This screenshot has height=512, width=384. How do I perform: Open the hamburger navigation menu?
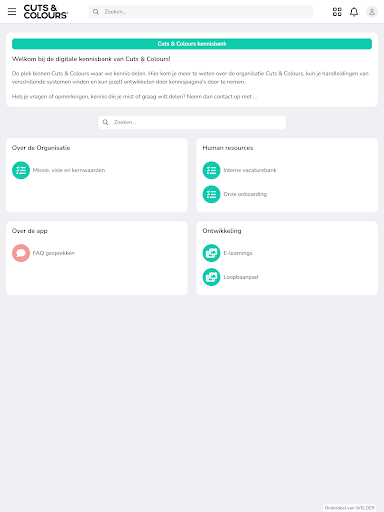(12, 12)
